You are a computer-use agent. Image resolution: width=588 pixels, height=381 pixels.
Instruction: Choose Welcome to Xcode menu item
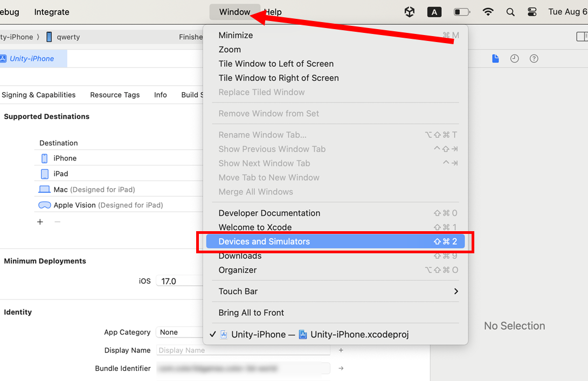pyautogui.click(x=336, y=227)
